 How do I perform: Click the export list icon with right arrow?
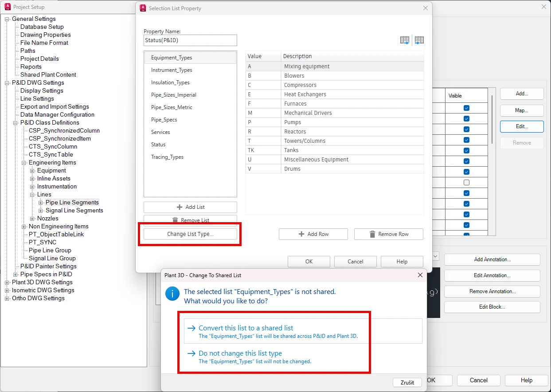coord(404,40)
